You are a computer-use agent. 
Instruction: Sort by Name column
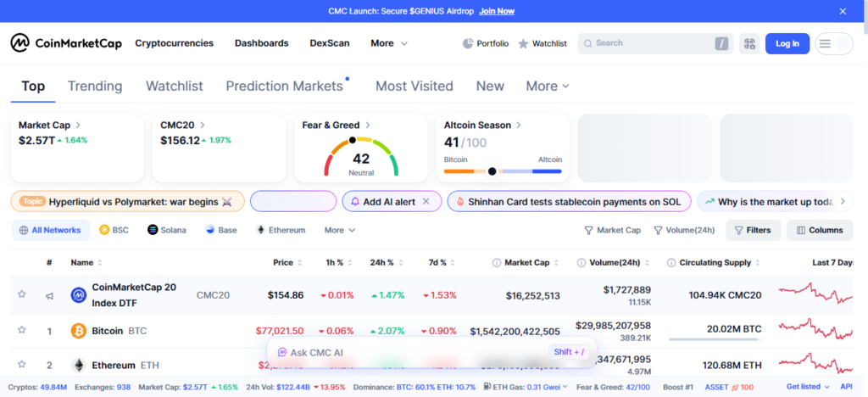click(86, 262)
